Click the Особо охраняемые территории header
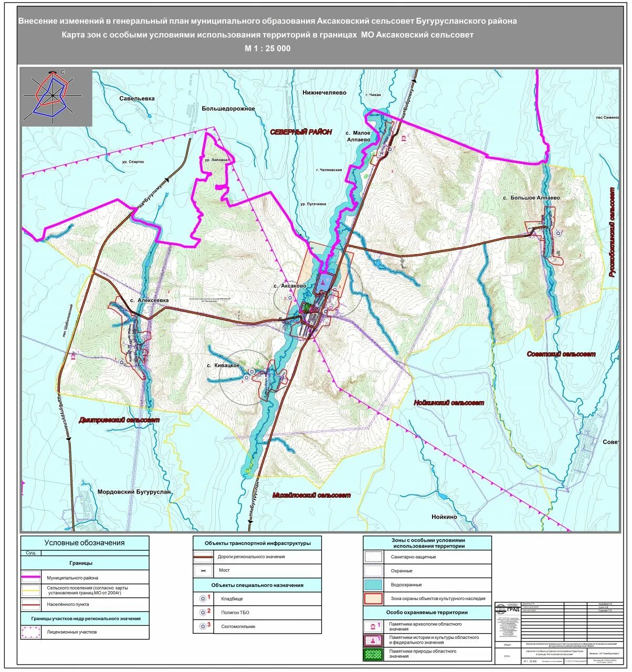This screenshot has width=632, height=672. pyautogui.click(x=427, y=612)
